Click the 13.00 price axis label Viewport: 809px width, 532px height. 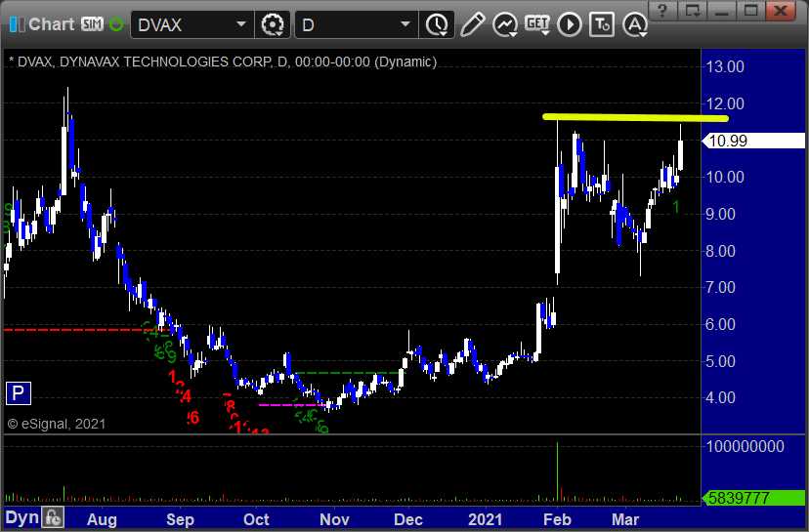pyautogui.click(x=725, y=66)
